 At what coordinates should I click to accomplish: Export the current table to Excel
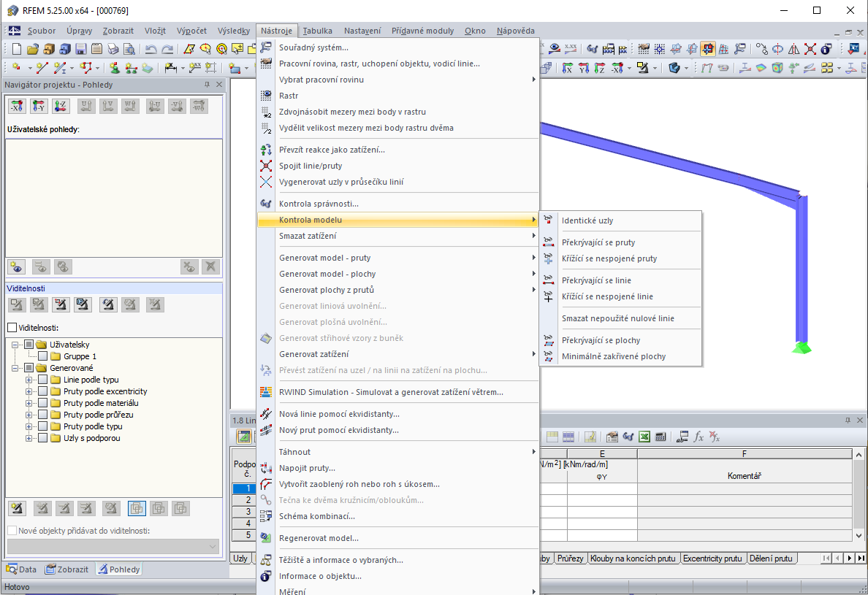pyautogui.click(x=643, y=437)
